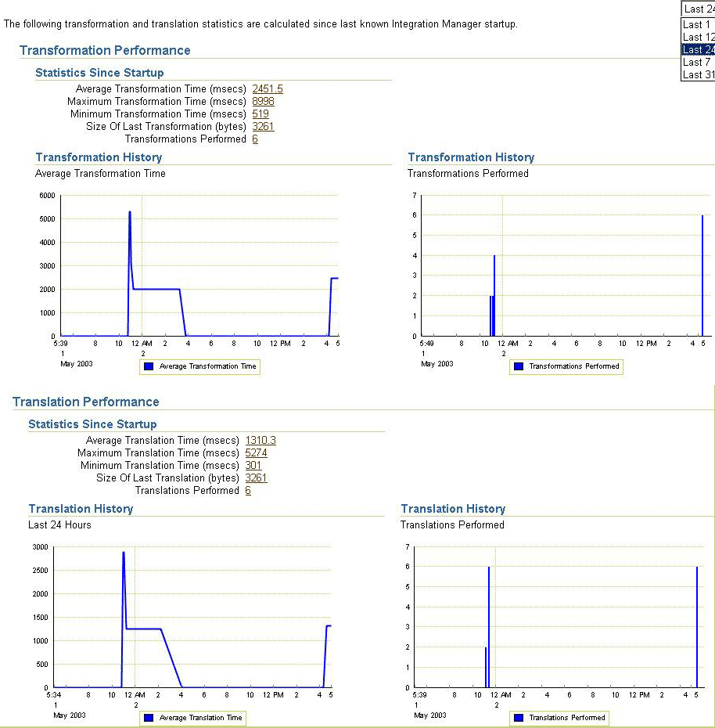The height and width of the screenshot is (728, 715).
Task: Click the Transformations Performed legend blue swatch
Action: point(519,366)
